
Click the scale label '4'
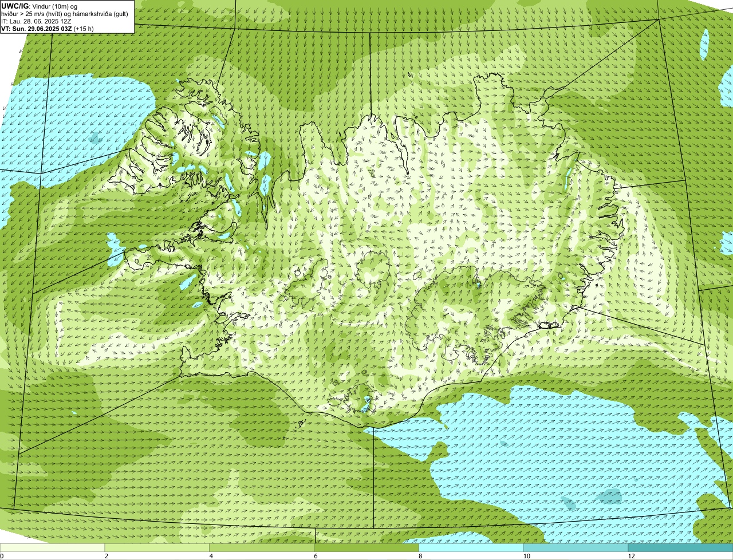[211, 556]
